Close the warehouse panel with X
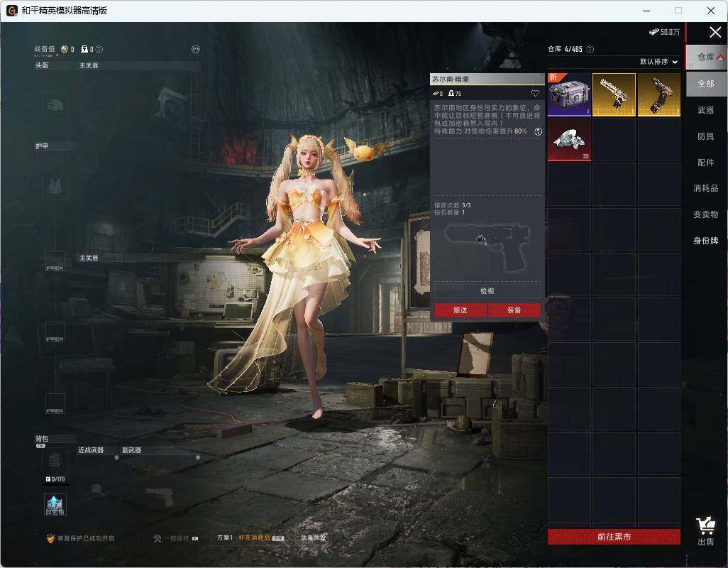 pyautogui.click(x=715, y=32)
